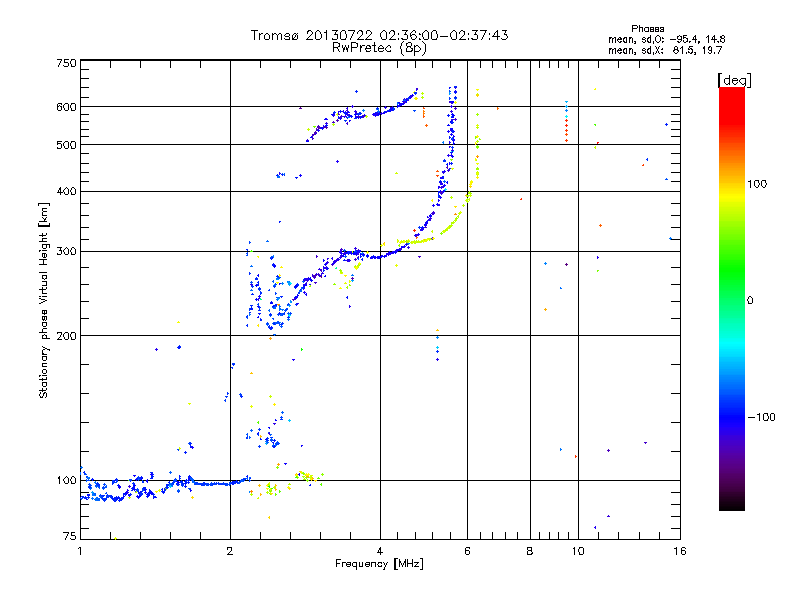Click the x-axis tick label '16'
This screenshot has height=600, width=800.
point(680,551)
